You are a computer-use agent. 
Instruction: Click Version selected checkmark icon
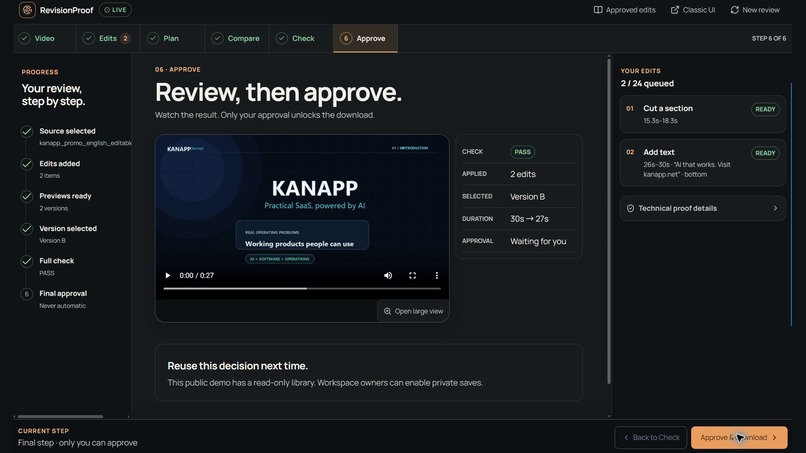click(27, 229)
